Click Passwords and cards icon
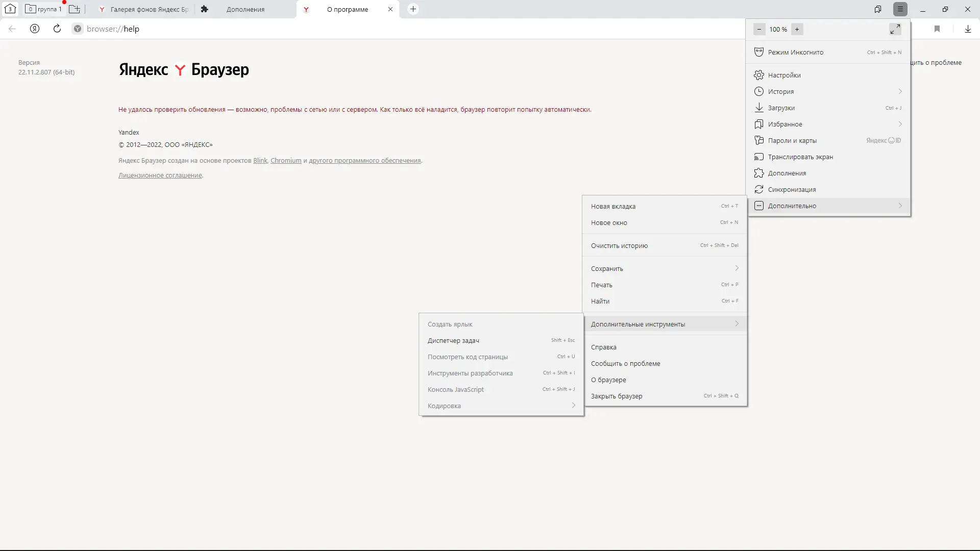 pos(759,140)
